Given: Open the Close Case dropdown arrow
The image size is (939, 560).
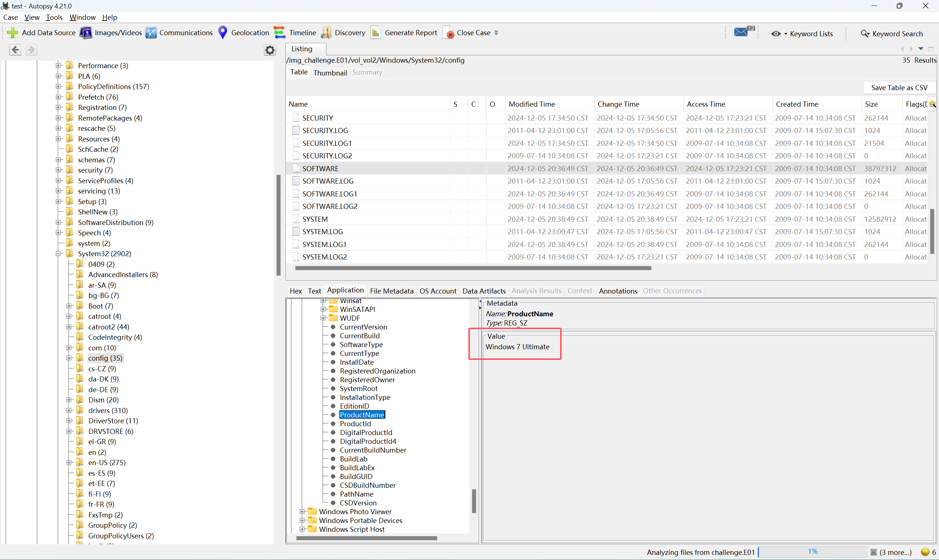Looking at the screenshot, I should click(x=496, y=33).
